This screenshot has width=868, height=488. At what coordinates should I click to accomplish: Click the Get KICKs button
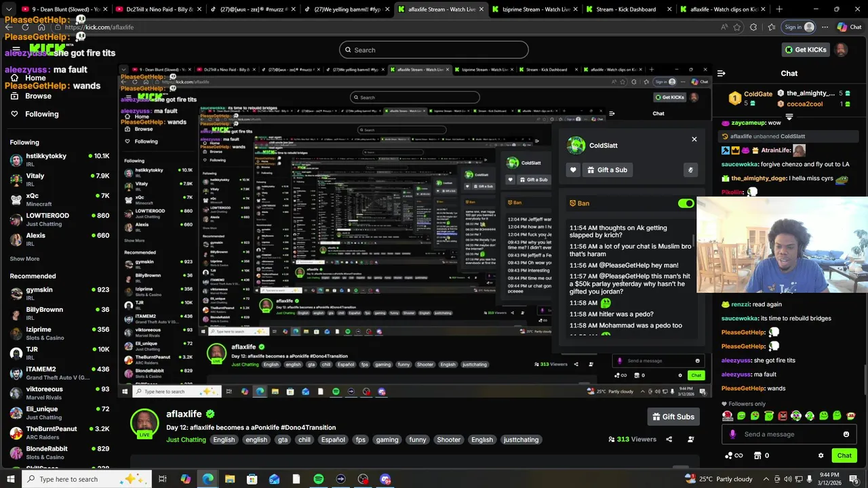(x=805, y=49)
